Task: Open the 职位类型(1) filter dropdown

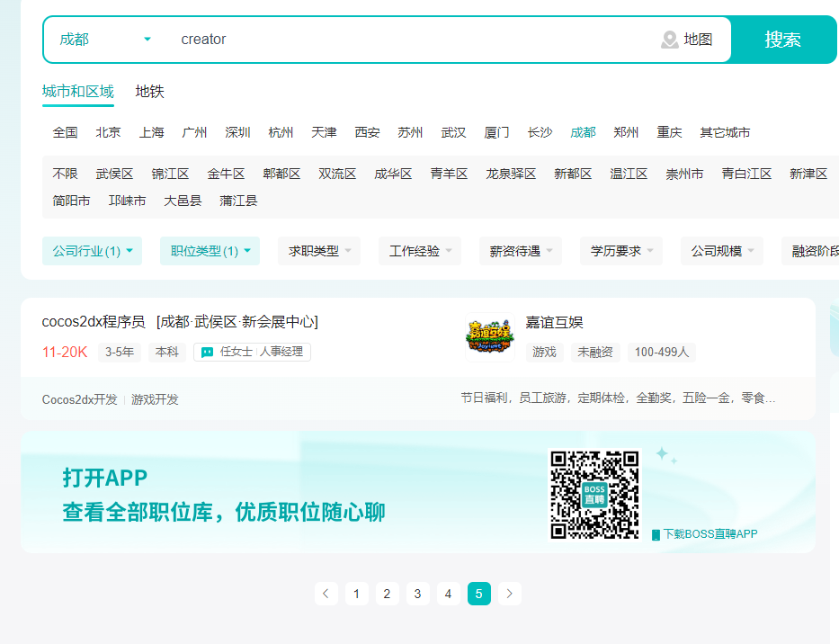Action: coord(210,251)
